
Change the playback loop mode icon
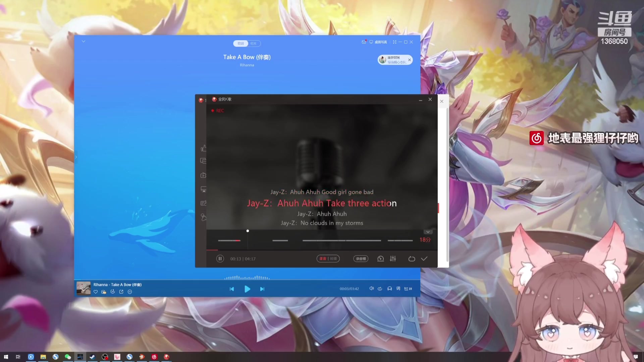click(380, 289)
